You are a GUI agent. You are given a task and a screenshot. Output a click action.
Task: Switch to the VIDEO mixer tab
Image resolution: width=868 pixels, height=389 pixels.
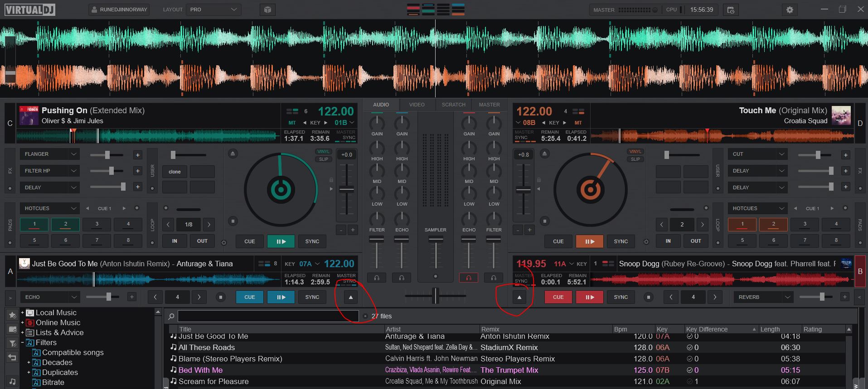(x=417, y=105)
